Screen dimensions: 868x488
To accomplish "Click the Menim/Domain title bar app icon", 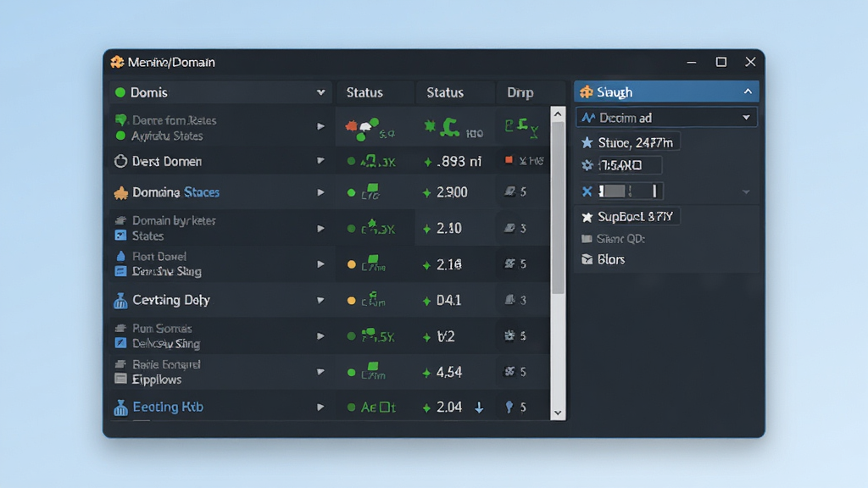I will 117,62.
